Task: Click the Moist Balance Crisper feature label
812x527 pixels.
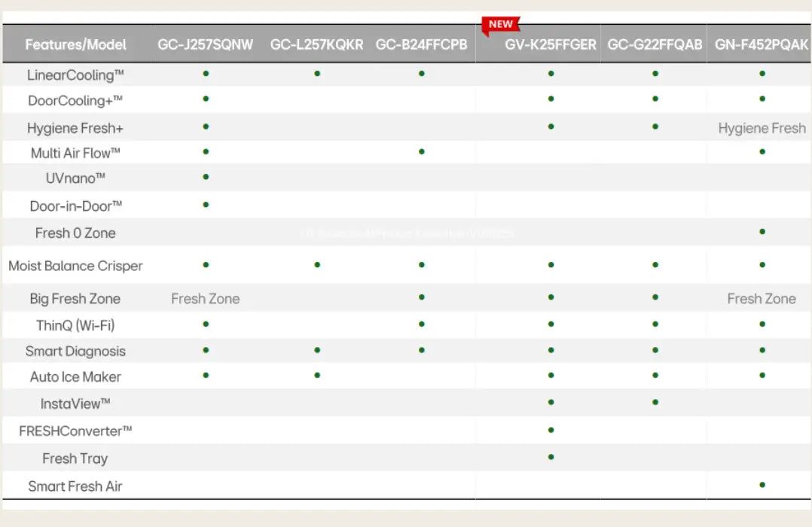Action: tap(75, 266)
